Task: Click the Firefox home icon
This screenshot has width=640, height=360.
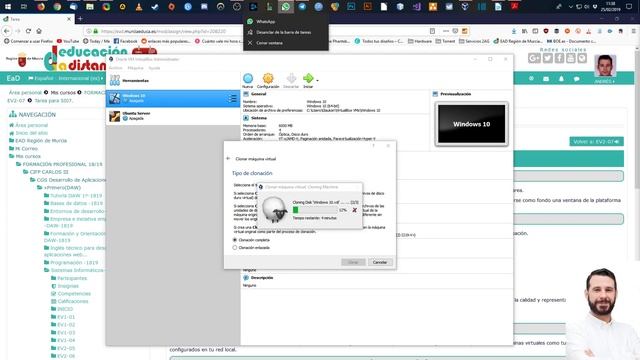Action: [39, 31]
